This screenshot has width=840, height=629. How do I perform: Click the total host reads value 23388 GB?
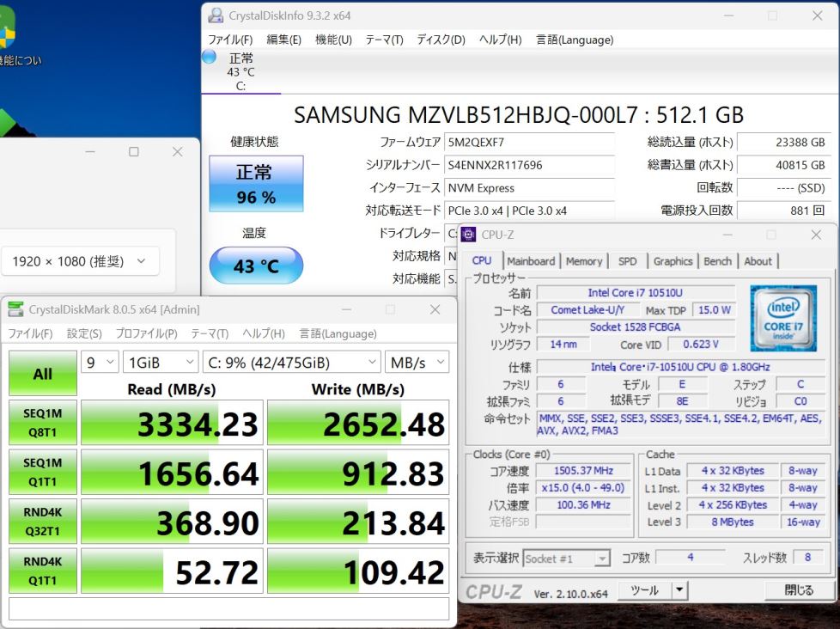pos(784,142)
